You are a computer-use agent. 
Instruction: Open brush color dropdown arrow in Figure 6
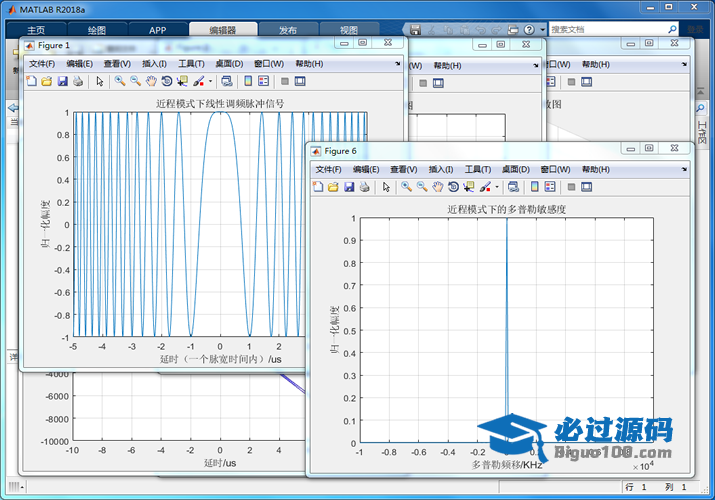coord(497,187)
